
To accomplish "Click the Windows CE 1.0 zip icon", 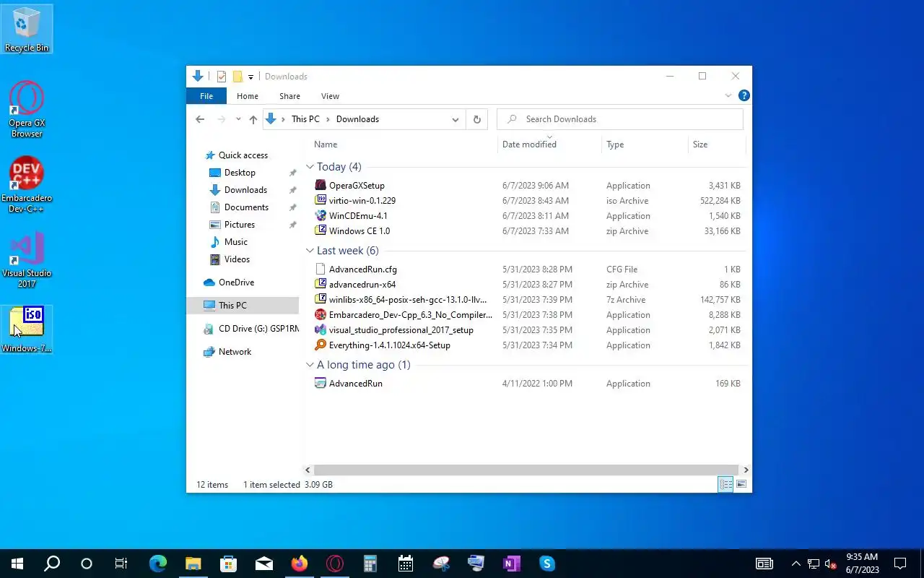I will [x=321, y=231].
